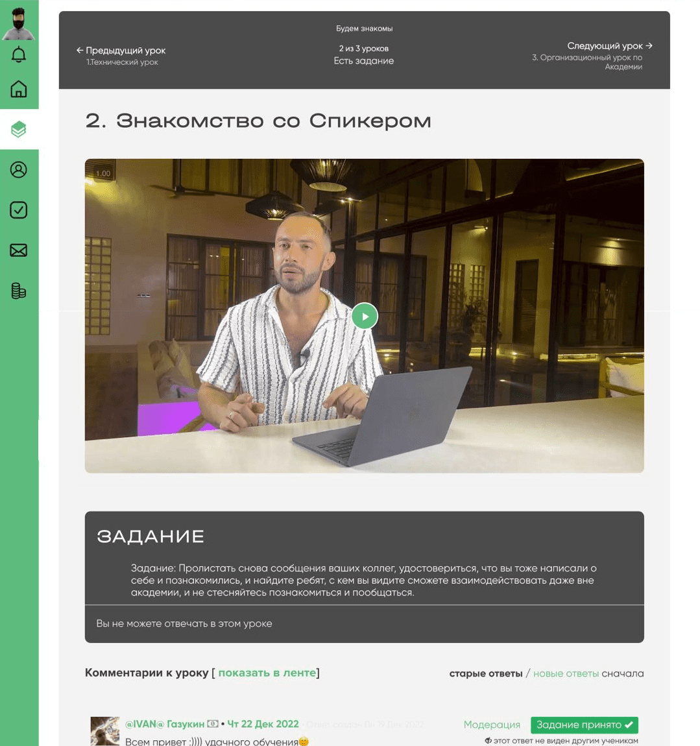
Task: Click the video playback speed 1.00 indicator
Action: [103, 174]
